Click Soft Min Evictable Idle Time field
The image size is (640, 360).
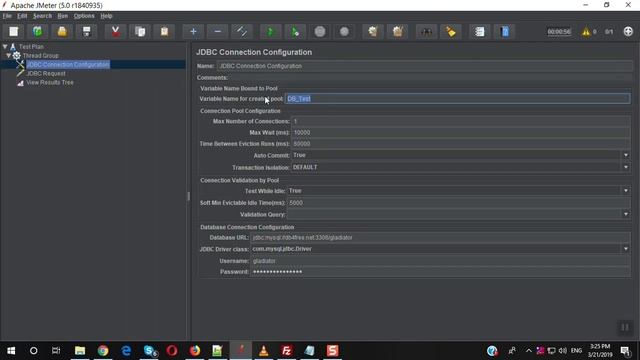[459, 203]
